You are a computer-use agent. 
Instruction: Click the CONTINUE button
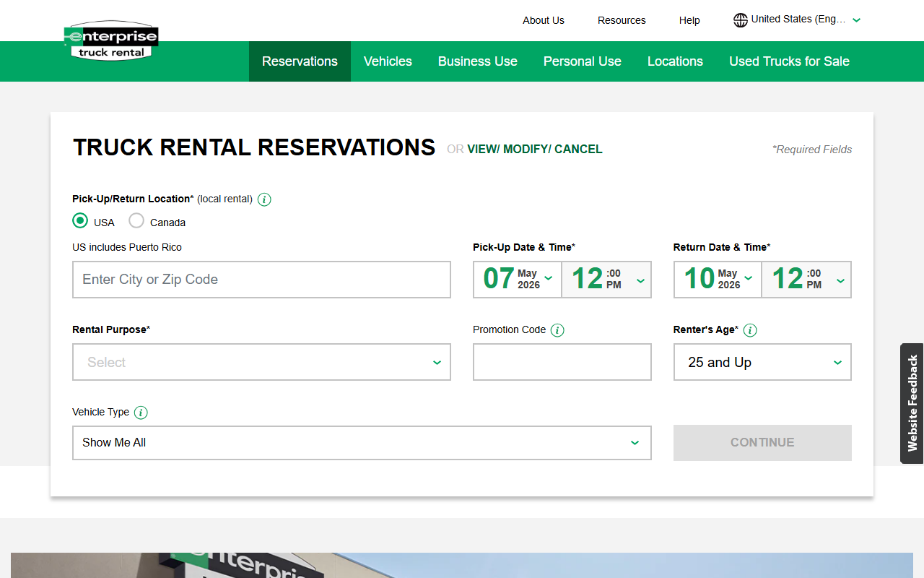(762, 443)
